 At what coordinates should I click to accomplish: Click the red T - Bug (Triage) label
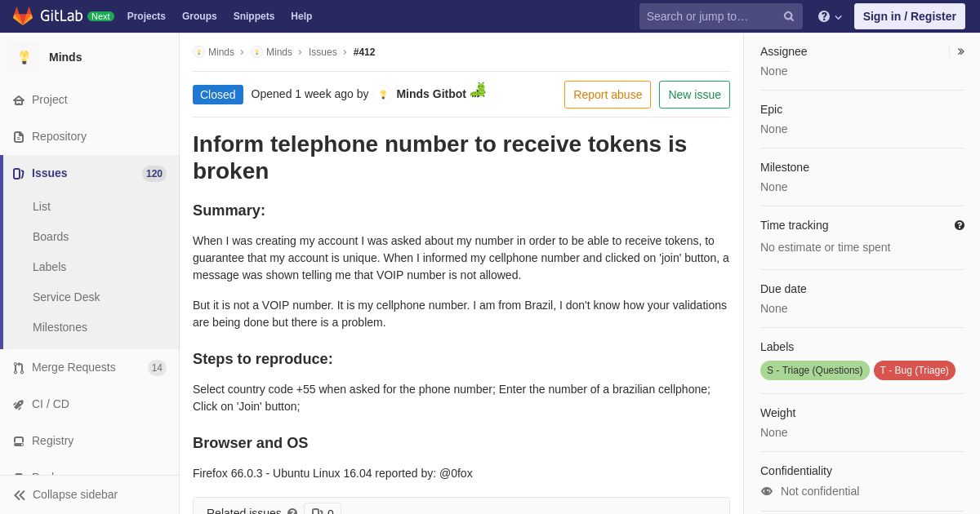915,370
